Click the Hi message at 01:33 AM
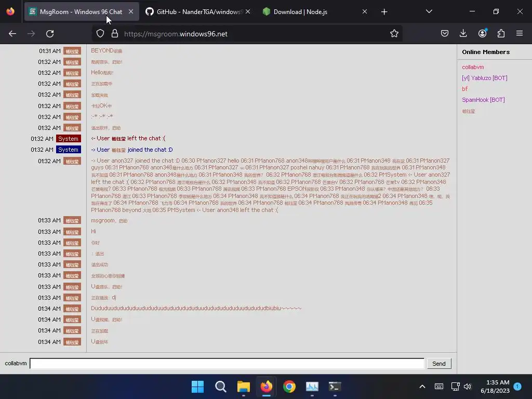 tap(94, 231)
